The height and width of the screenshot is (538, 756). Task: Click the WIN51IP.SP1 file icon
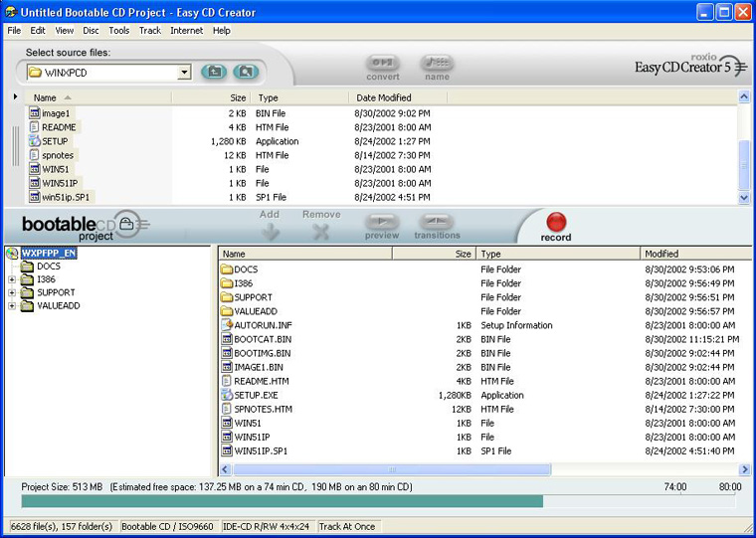[x=227, y=450]
